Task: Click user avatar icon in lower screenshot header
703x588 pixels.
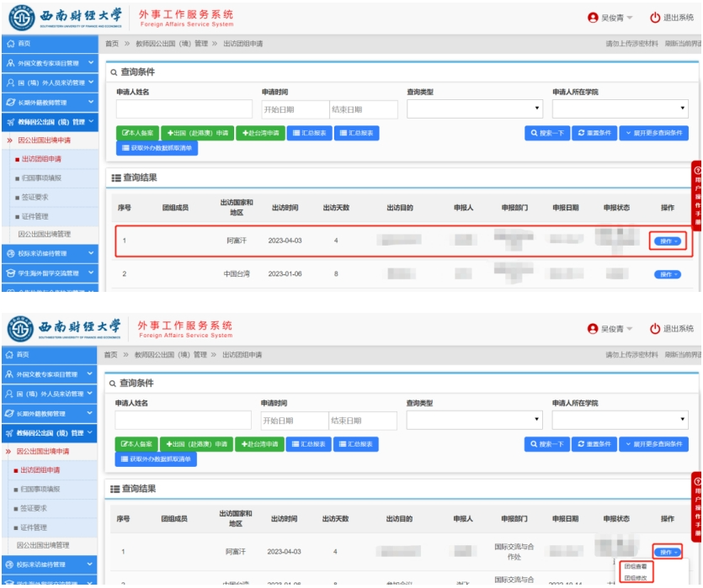Action: (593, 328)
